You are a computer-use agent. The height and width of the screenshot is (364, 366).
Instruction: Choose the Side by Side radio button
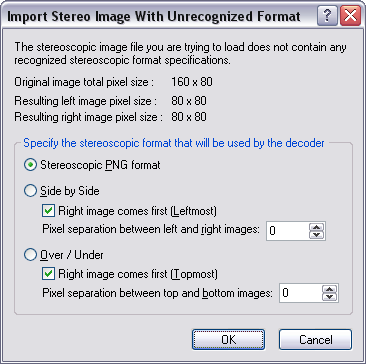click(x=30, y=191)
